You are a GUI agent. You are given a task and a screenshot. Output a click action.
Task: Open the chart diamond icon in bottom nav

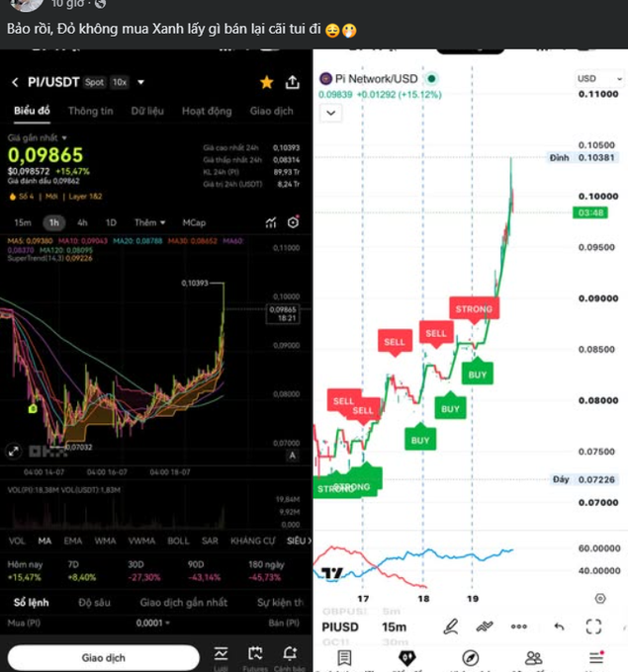click(407, 658)
